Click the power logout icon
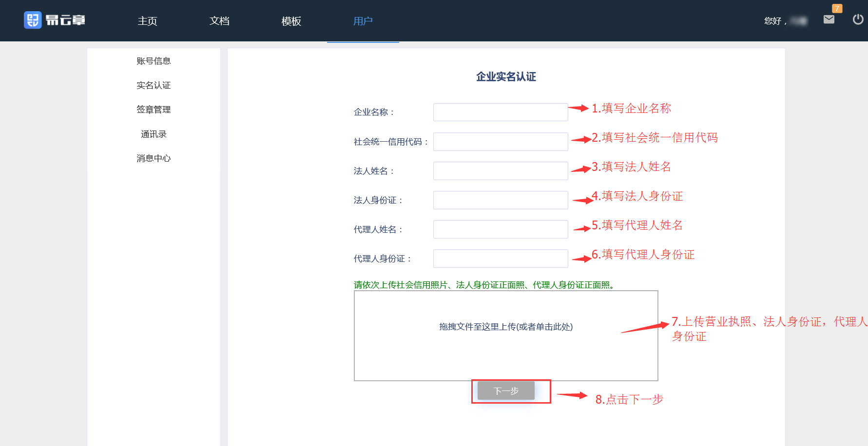This screenshot has height=446, width=868. [858, 19]
